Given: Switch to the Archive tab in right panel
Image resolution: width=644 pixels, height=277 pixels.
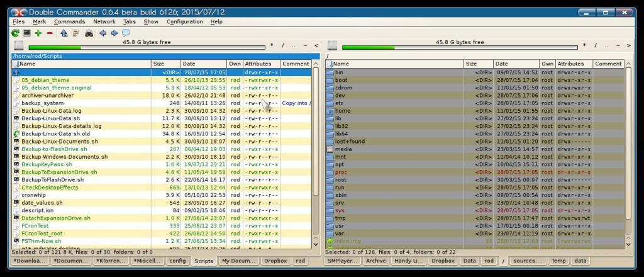Looking at the screenshot, I should pos(375,261).
